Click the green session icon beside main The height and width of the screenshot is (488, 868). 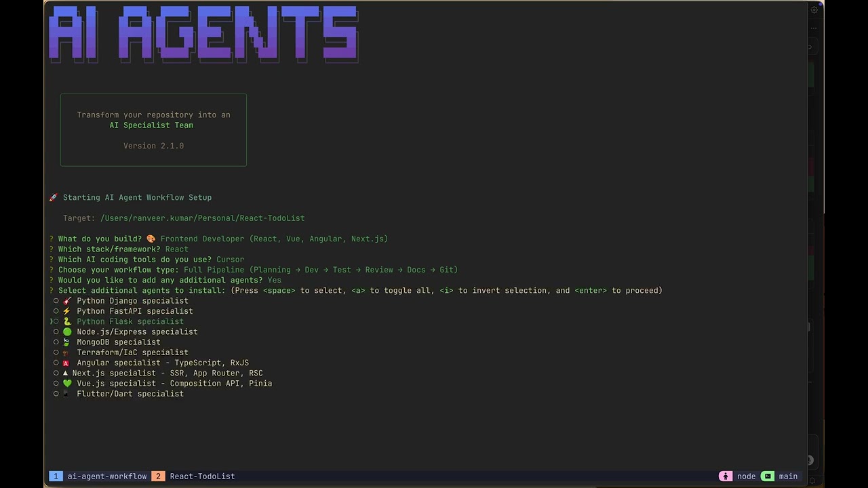click(x=768, y=476)
